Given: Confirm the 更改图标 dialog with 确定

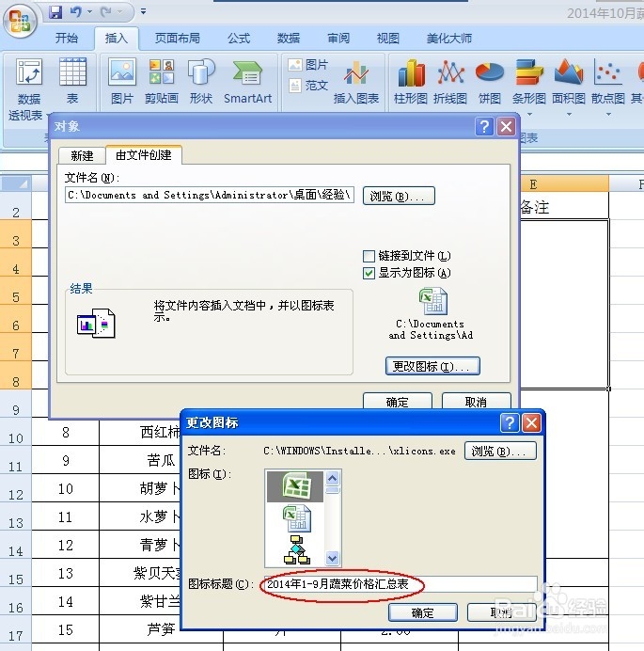Looking at the screenshot, I should click(x=423, y=612).
